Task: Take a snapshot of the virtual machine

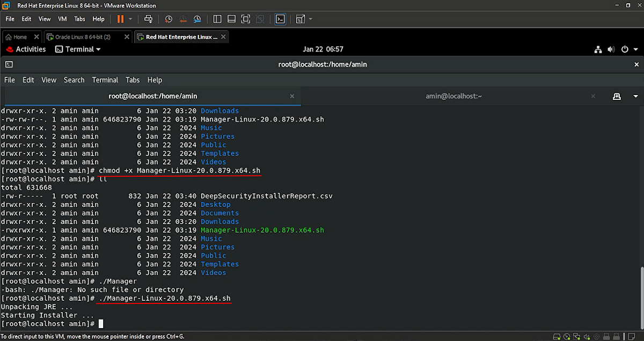Action: pyautogui.click(x=169, y=19)
